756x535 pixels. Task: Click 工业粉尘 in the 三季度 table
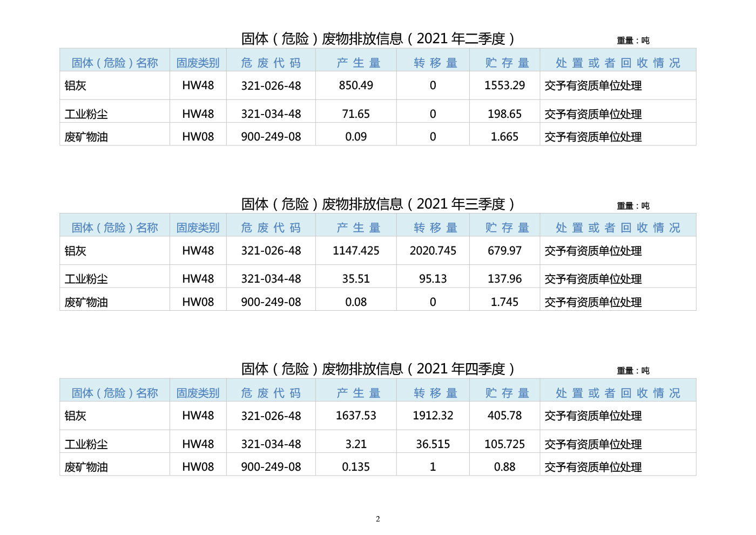point(86,279)
